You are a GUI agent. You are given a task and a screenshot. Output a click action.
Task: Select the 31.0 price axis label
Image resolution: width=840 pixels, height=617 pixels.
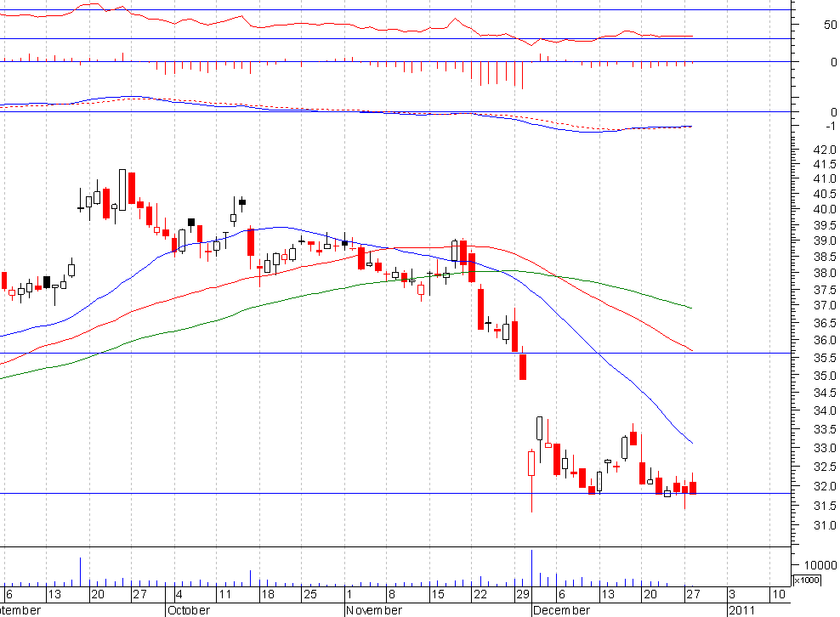825,525
